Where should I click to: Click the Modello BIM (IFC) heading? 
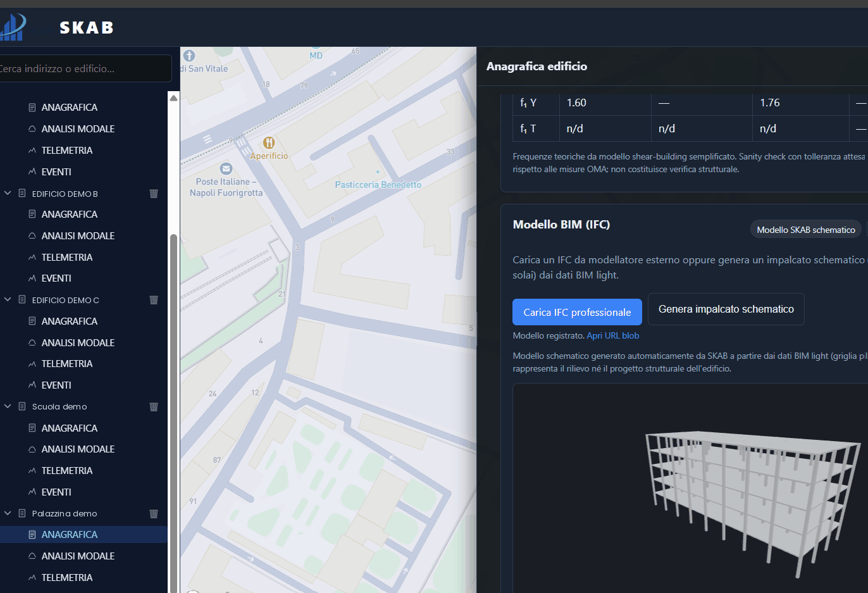point(561,225)
